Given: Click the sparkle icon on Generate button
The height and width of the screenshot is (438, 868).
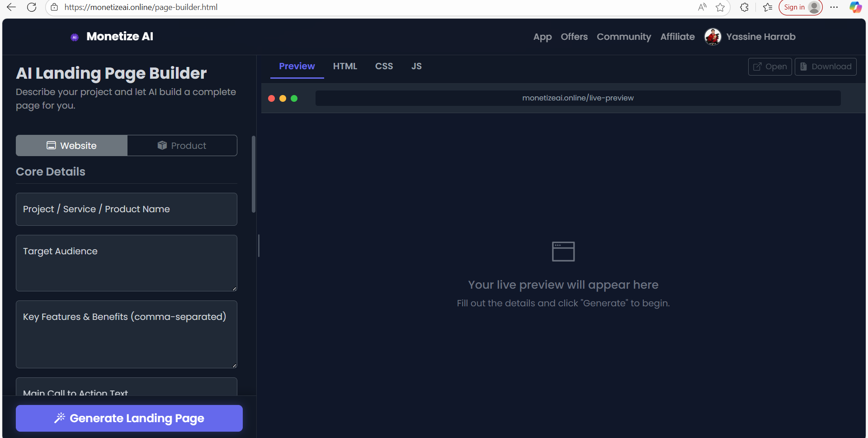Looking at the screenshot, I should click(60, 418).
